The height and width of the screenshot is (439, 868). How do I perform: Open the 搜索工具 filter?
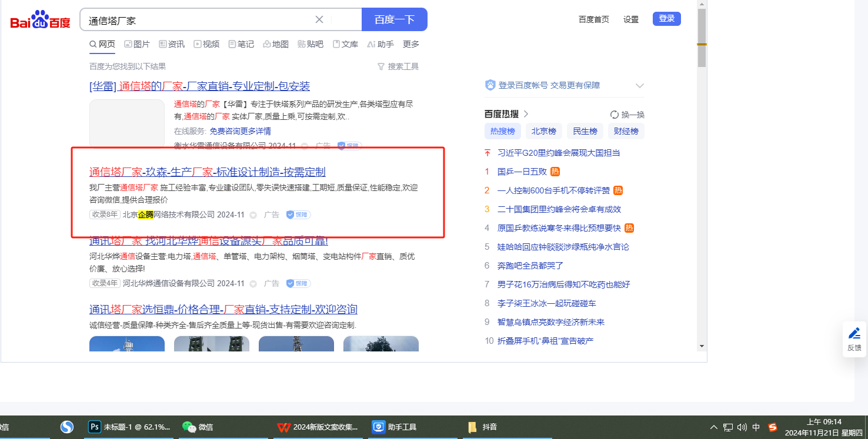[x=398, y=66]
